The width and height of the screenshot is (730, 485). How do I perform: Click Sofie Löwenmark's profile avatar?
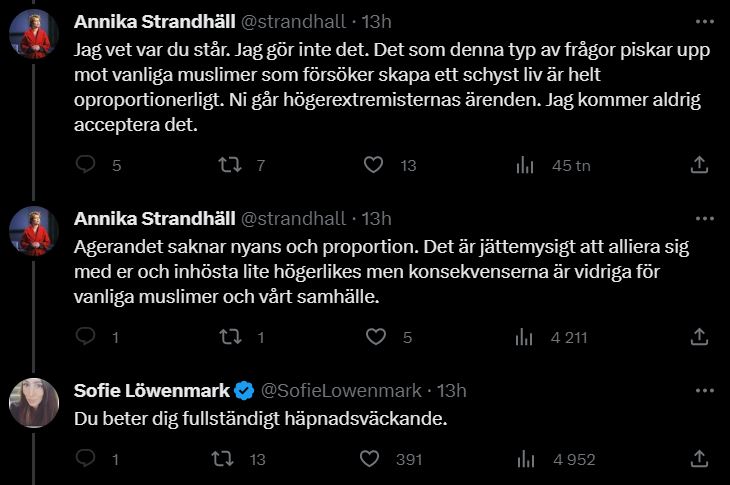[x=34, y=403]
